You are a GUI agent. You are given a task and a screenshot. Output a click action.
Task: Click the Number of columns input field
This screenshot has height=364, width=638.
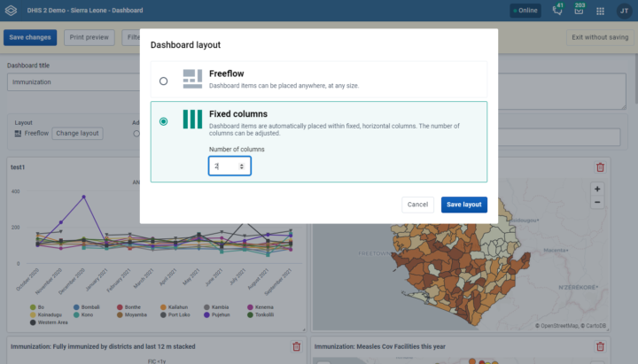click(x=230, y=166)
